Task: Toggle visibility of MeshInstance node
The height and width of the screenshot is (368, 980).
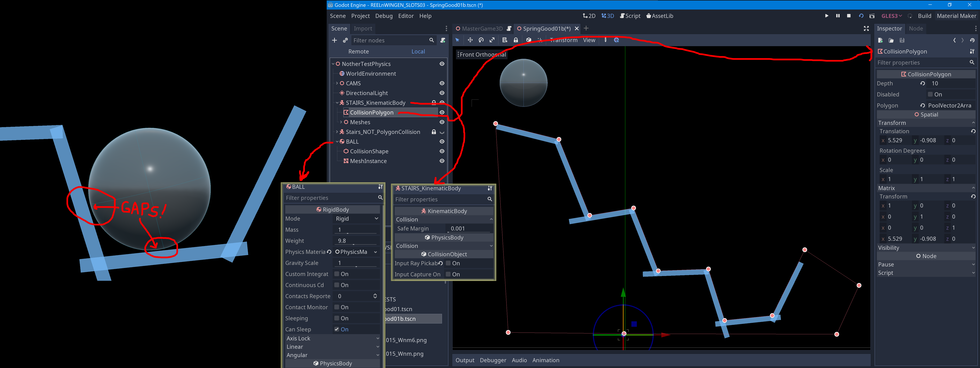Action: click(442, 161)
